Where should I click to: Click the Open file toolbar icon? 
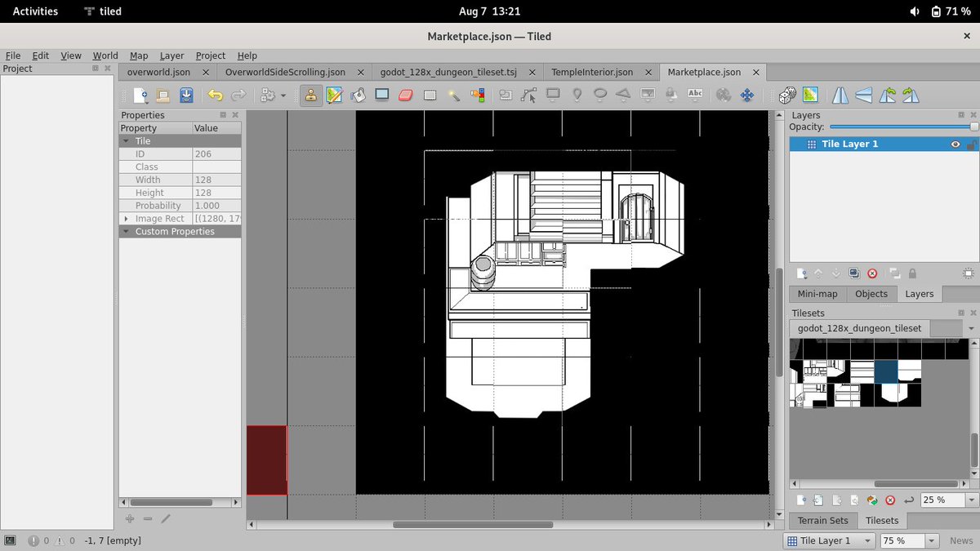pos(163,95)
